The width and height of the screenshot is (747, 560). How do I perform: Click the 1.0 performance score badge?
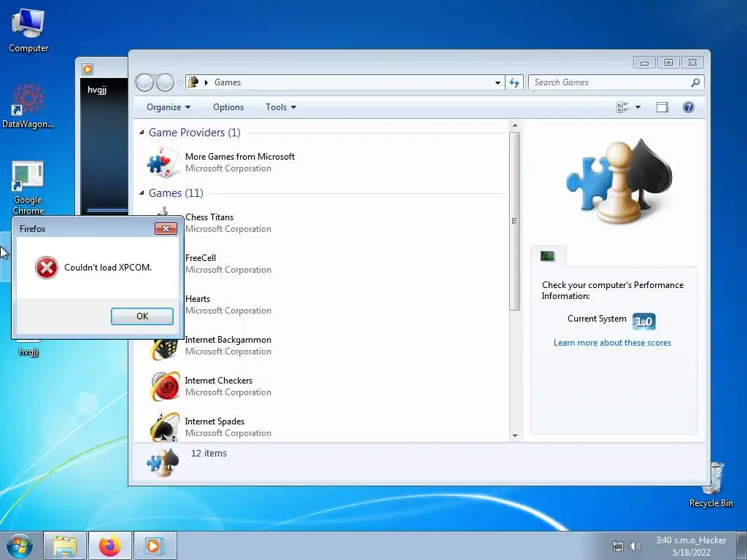coord(643,322)
